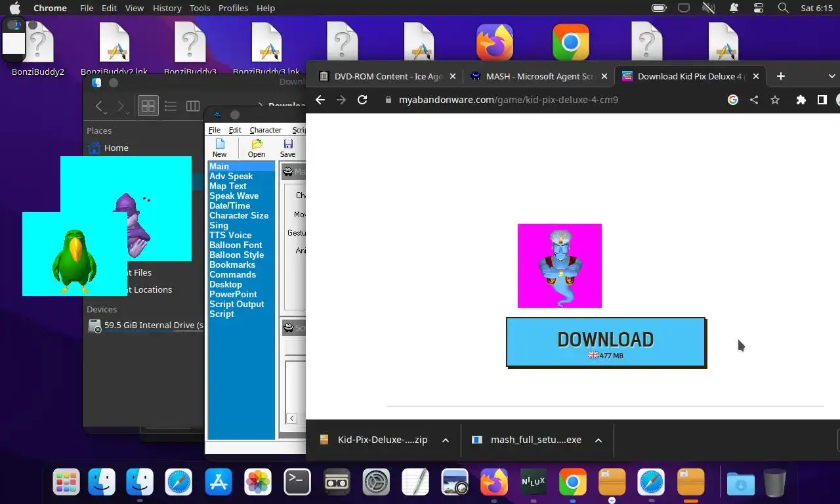Click the share page icon in address bar
The height and width of the screenshot is (504, 840).
[x=754, y=100]
